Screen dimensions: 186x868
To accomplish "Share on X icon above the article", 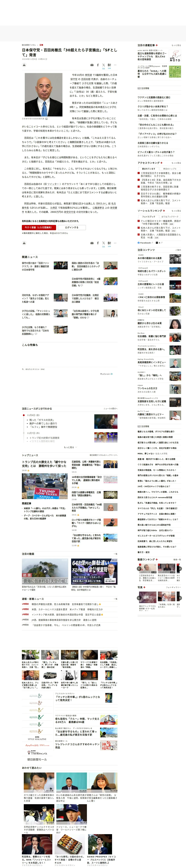I will tap(104, 65).
